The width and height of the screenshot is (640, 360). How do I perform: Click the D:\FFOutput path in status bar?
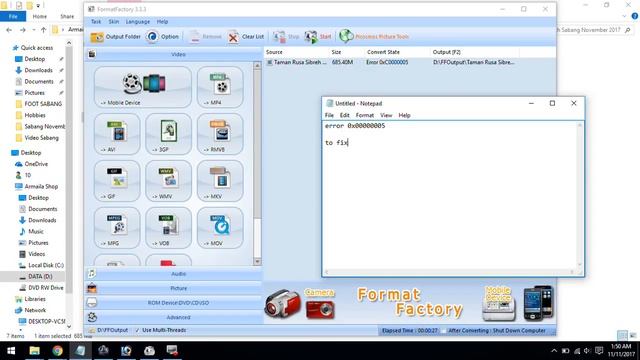(x=112, y=330)
